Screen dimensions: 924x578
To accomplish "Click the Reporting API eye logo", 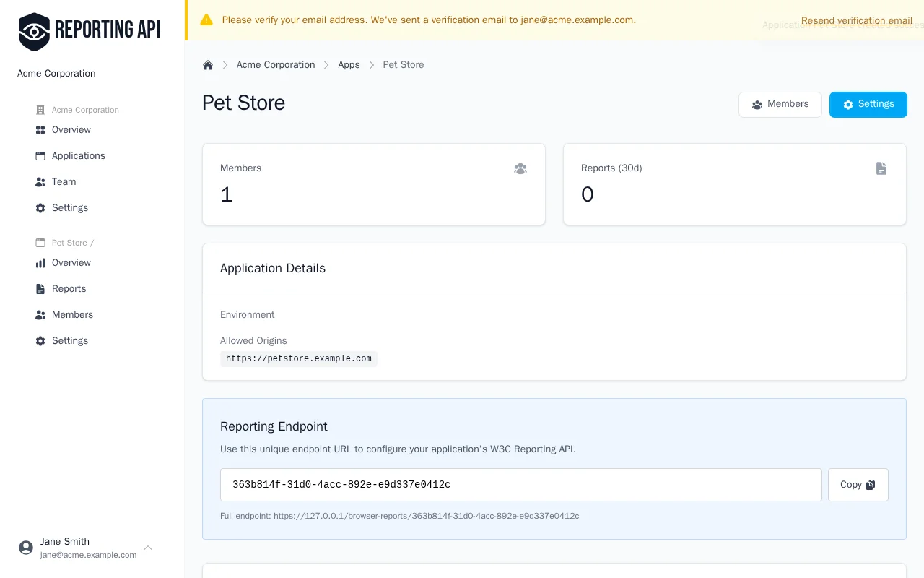I will 34,31.
